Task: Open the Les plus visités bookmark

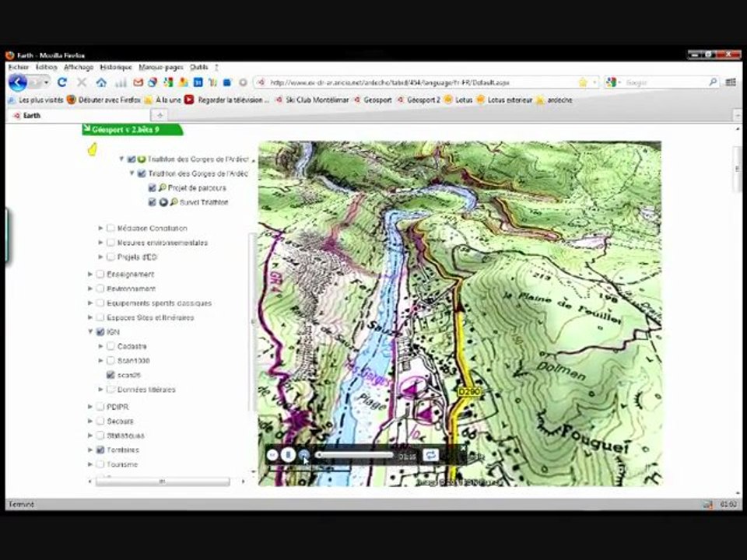Action: [37, 100]
